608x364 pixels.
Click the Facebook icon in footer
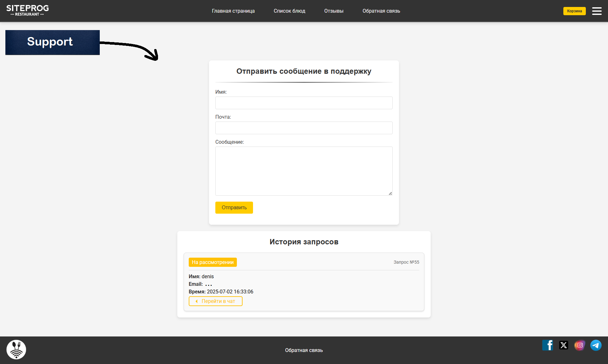tap(548, 345)
